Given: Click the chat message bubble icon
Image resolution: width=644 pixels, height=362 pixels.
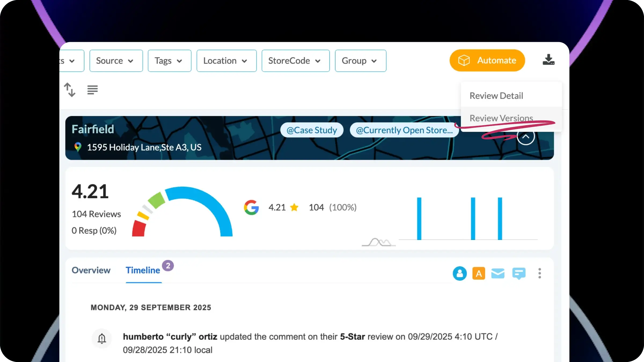Looking at the screenshot, I should (x=519, y=274).
